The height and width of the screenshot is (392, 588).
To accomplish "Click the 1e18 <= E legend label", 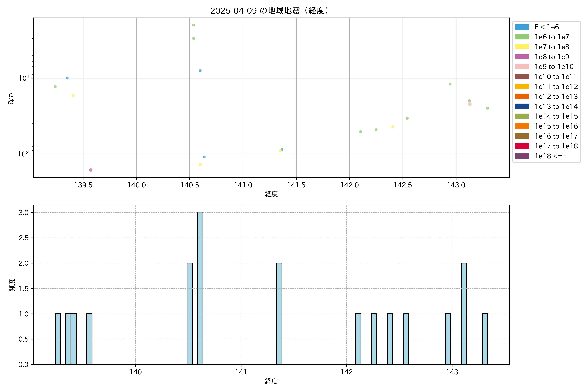I will [551, 156].
